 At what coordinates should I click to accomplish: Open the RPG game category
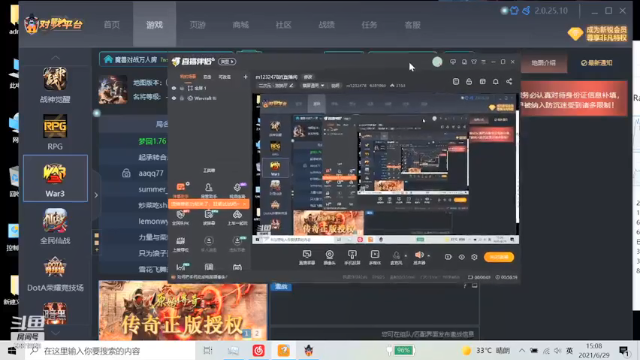tap(55, 132)
